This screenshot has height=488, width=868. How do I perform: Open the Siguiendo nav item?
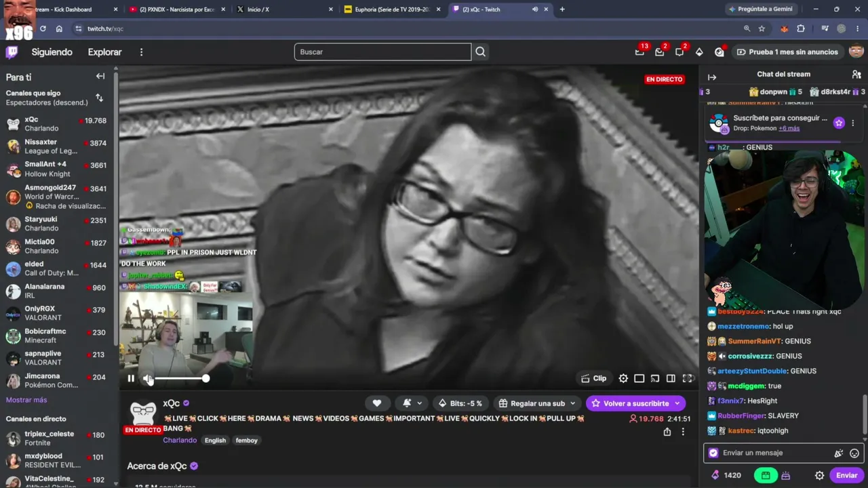point(52,52)
